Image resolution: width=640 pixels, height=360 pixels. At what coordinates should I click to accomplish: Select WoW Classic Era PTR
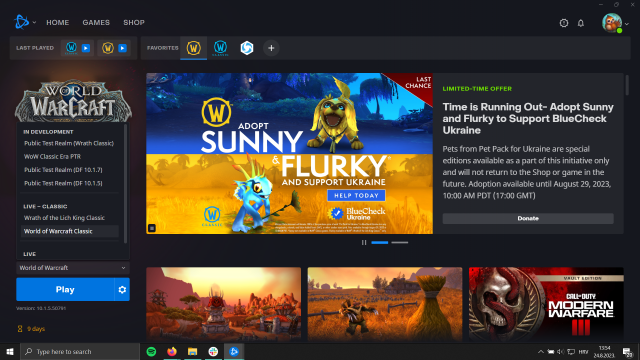pos(52,156)
